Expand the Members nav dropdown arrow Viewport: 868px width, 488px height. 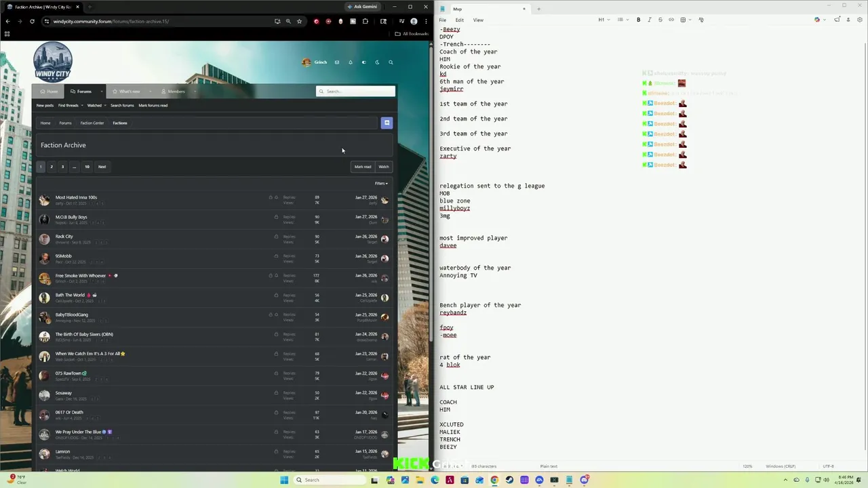[x=195, y=91]
